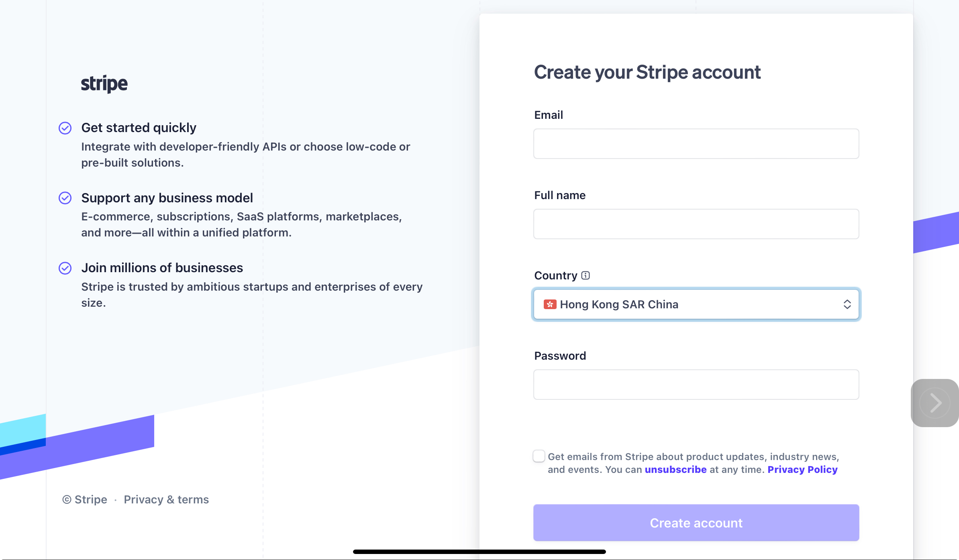This screenshot has width=959, height=560.
Task: Click the © Stripe footer link
Action: 85,499
